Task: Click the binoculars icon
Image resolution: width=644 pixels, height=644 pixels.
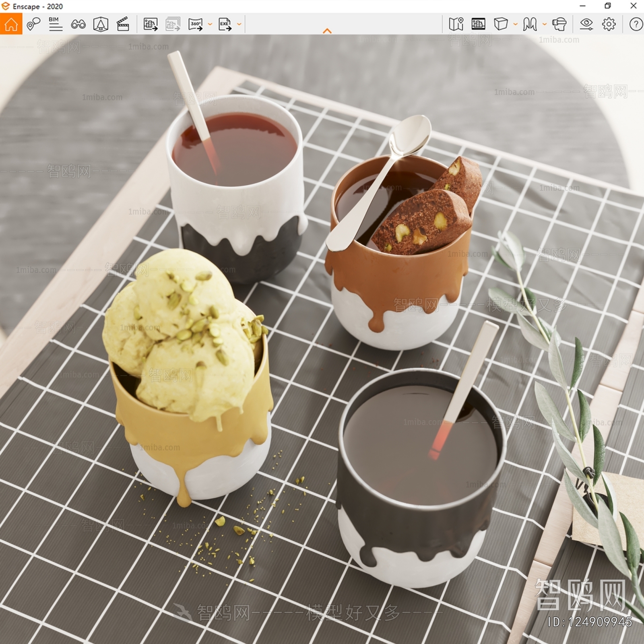Action: pyautogui.click(x=78, y=24)
